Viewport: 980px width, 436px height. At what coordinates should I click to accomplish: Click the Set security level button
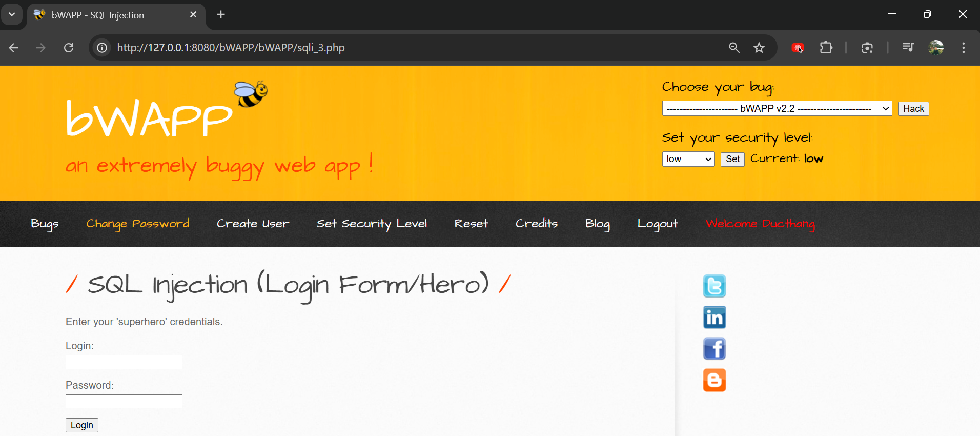(x=732, y=159)
